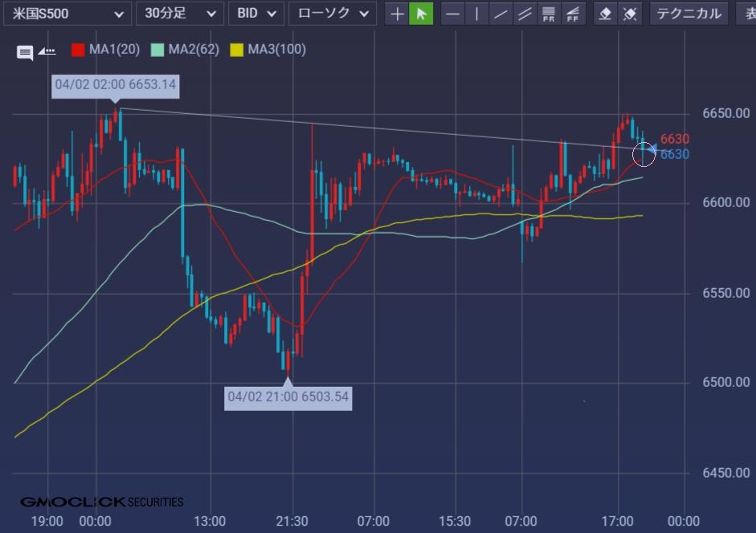
Task: Click the 6550.00 price axis label
Action: [726, 293]
